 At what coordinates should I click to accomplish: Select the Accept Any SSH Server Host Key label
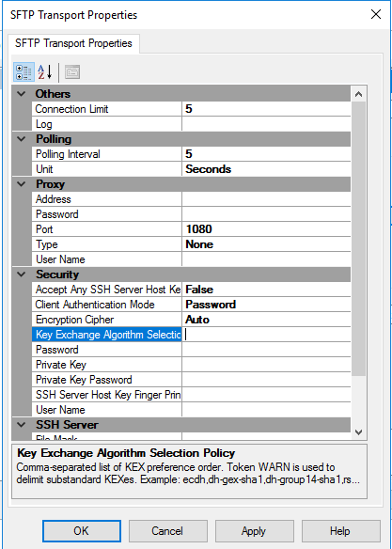pos(107,290)
